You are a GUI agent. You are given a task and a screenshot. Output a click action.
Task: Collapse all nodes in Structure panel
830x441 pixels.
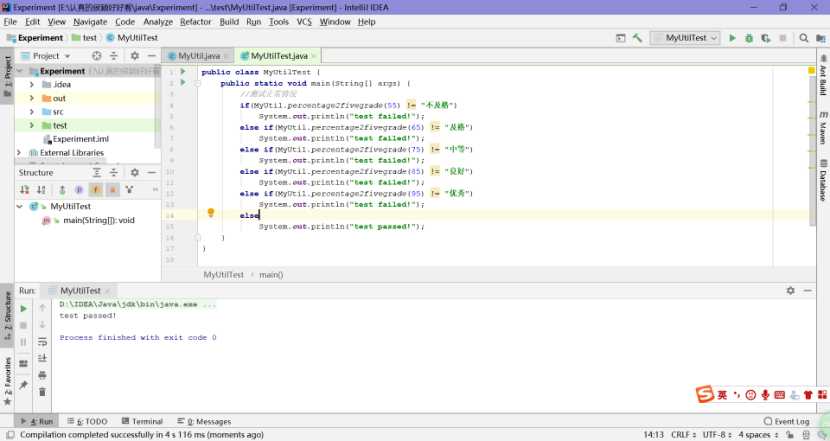pos(113,173)
